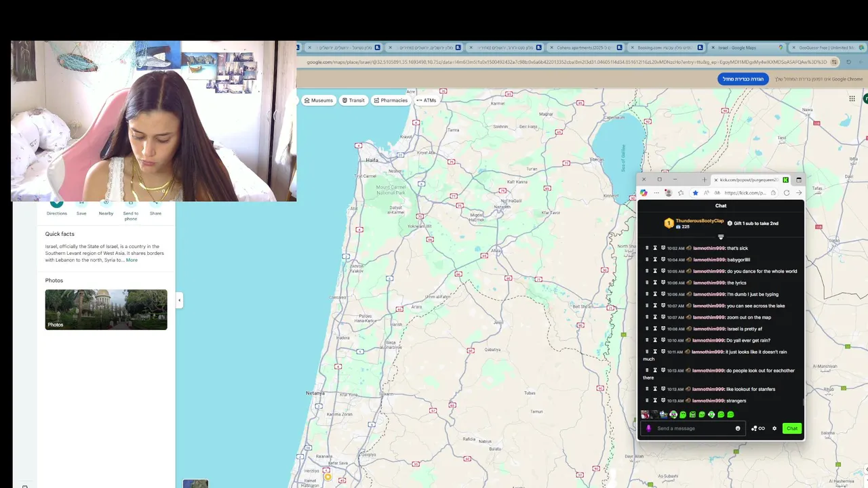Open chat settings gear
The image size is (868, 488).
click(774, 428)
